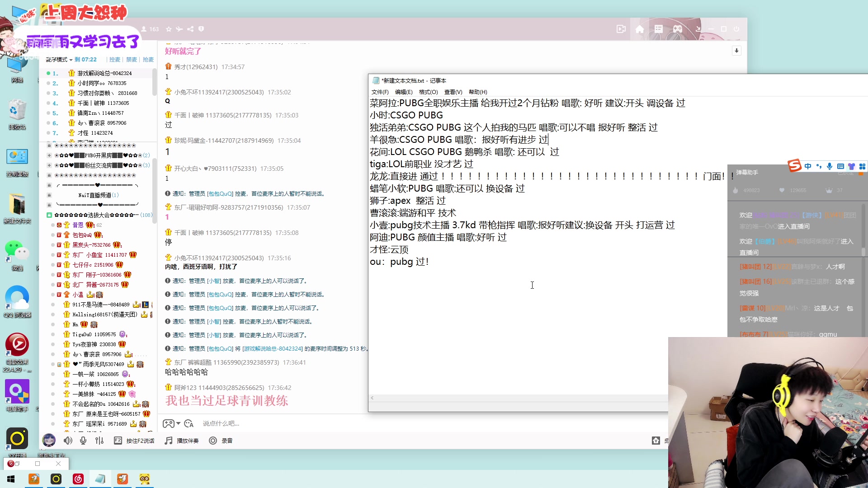The height and width of the screenshot is (488, 868).
Task: Click the 抢麦 link above the mic queue
Action: point(148,60)
